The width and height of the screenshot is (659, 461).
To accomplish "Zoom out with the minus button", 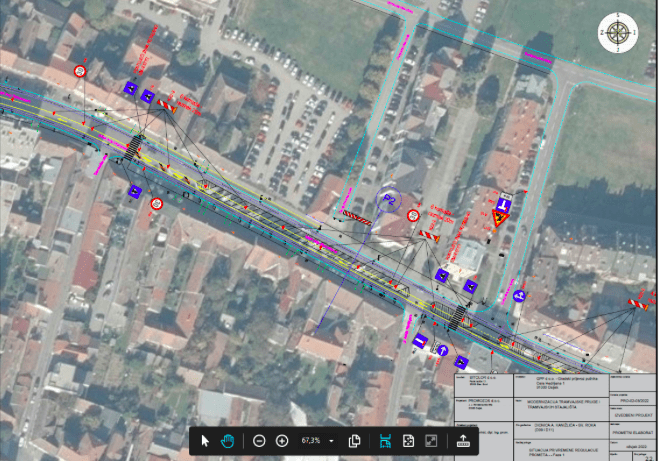I will [259, 440].
